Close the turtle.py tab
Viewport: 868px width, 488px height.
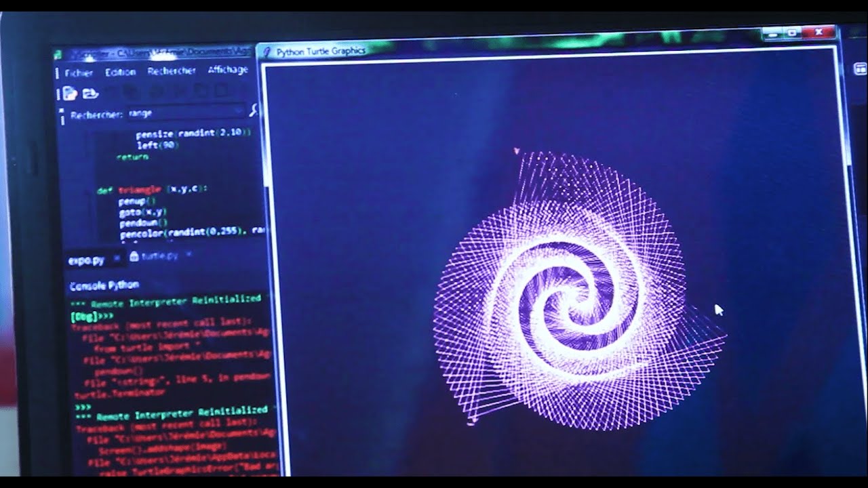[189, 255]
